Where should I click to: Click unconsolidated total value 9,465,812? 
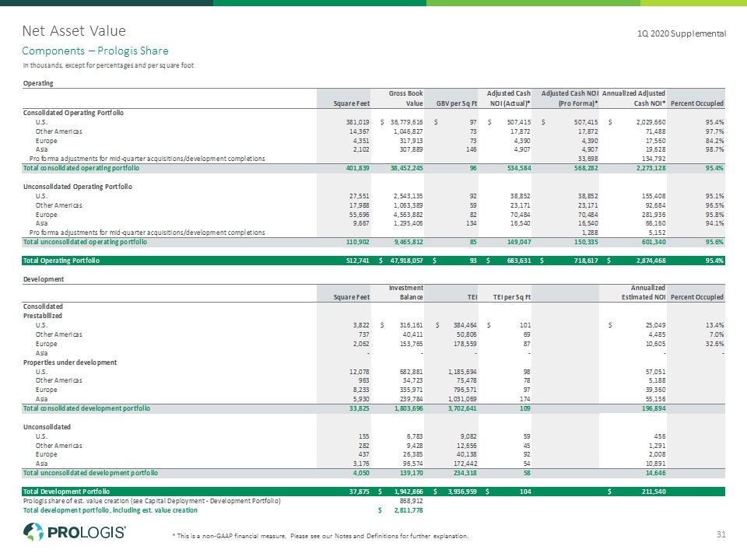[409, 242]
